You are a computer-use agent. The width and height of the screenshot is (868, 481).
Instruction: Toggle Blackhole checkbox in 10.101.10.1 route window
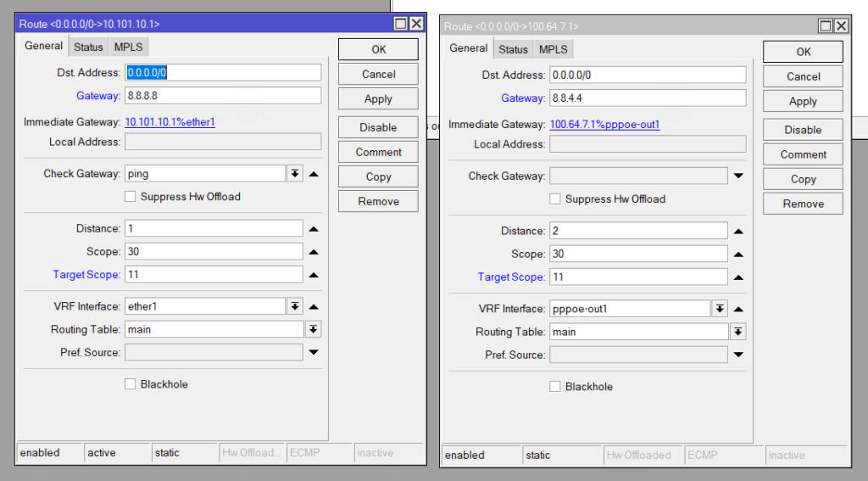coord(130,384)
